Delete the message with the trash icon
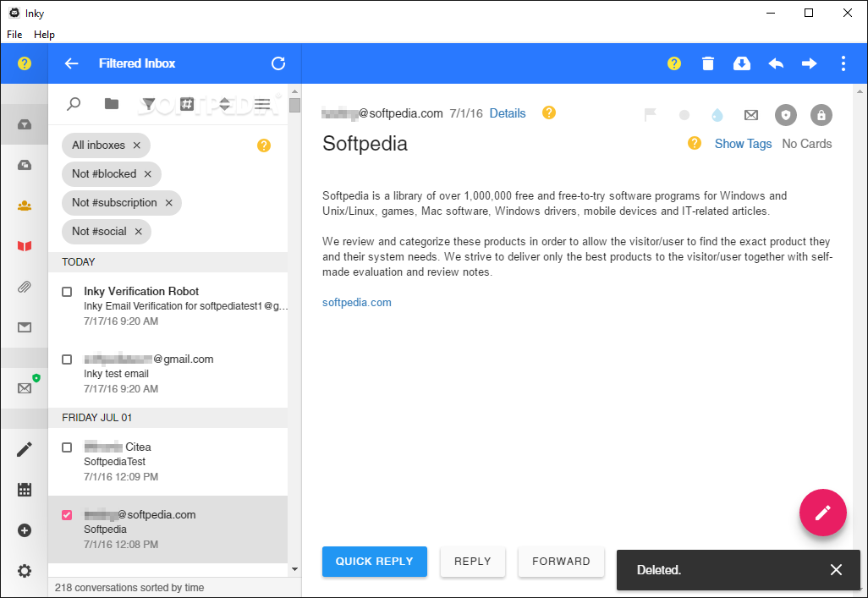868x598 pixels. point(707,63)
